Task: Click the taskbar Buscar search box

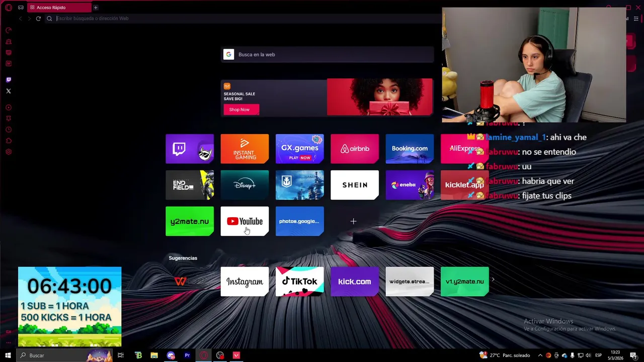Action: pos(65,355)
